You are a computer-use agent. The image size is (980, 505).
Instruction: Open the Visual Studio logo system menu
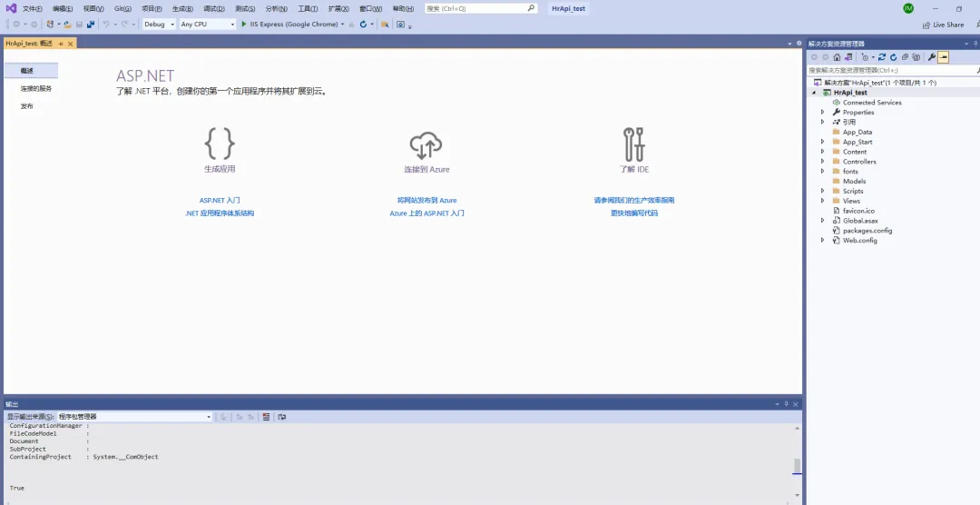click(x=11, y=8)
